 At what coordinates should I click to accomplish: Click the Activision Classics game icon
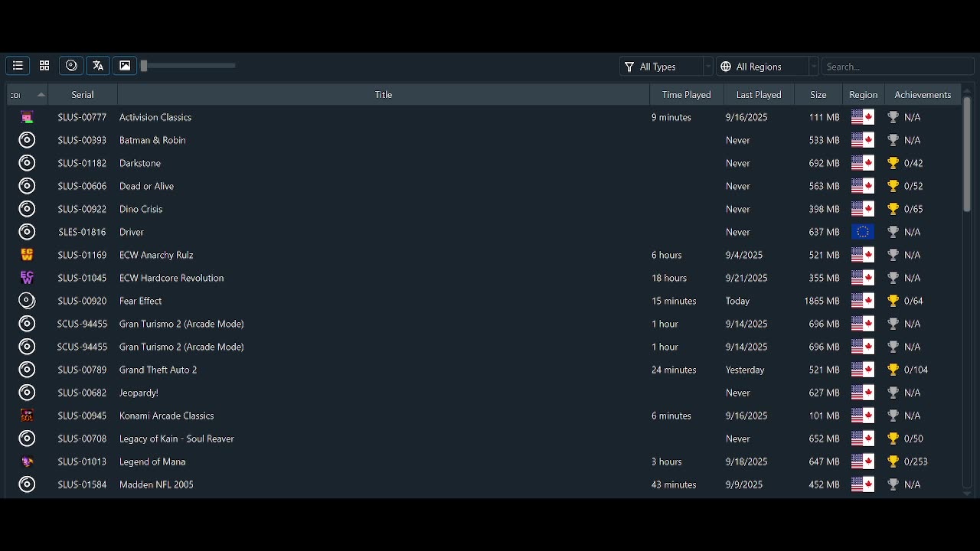coord(27,117)
